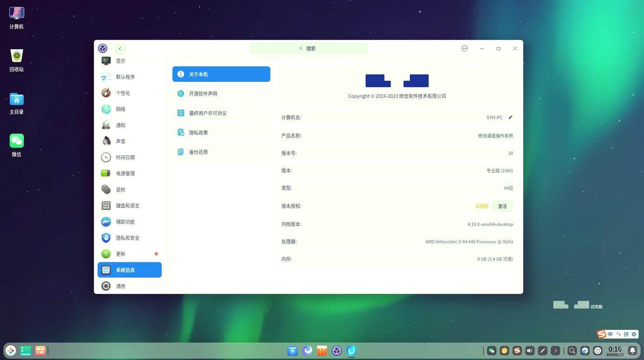644x360 pixels.
Task: Open the shutdown icon in the tray
Action: pyautogui.click(x=597, y=351)
